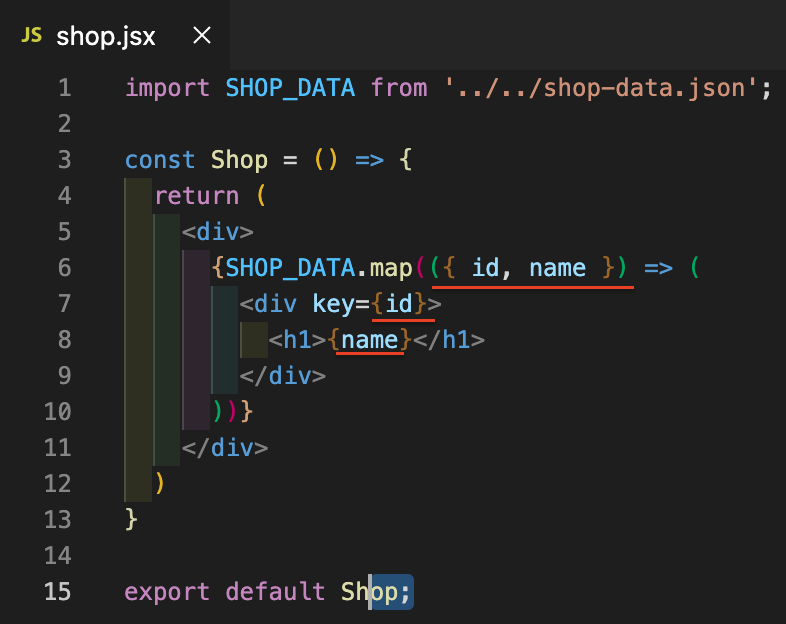Click SHOP_DATA on line 6

(x=290, y=268)
